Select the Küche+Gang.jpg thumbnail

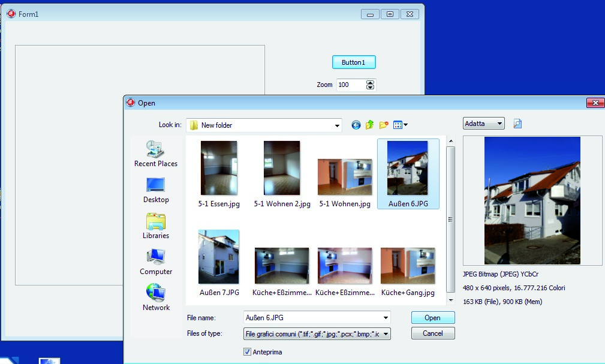[408, 272]
